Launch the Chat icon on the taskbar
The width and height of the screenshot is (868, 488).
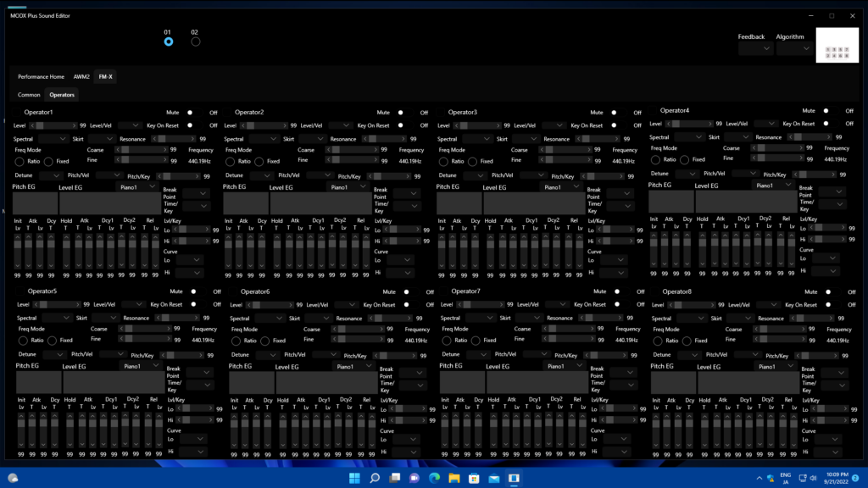click(x=414, y=478)
